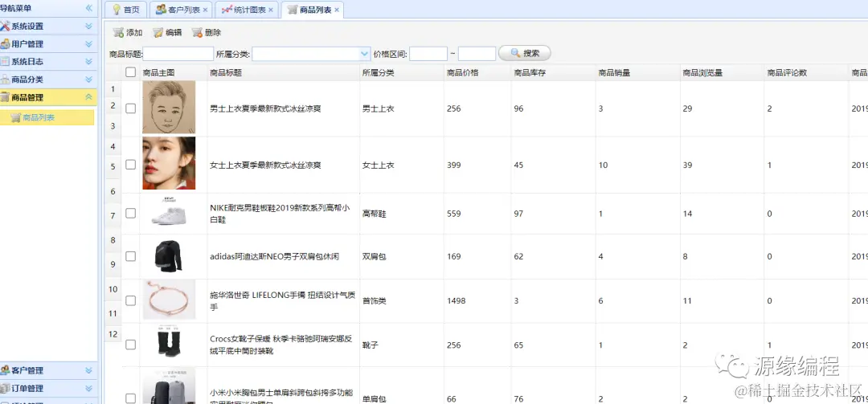Click the 商品分类 icon in sidebar
Screen dimensions: 868x404
[5, 80]
